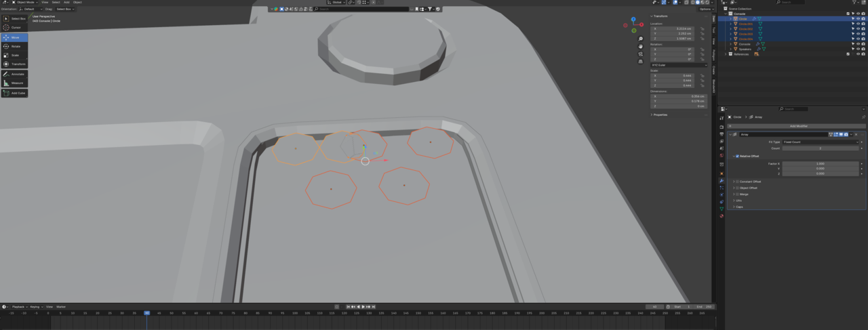This screenshot has height=330, width=868.
Task: Open Fit Type Fixed Count dropdown
Action: (x=821, y=142)
